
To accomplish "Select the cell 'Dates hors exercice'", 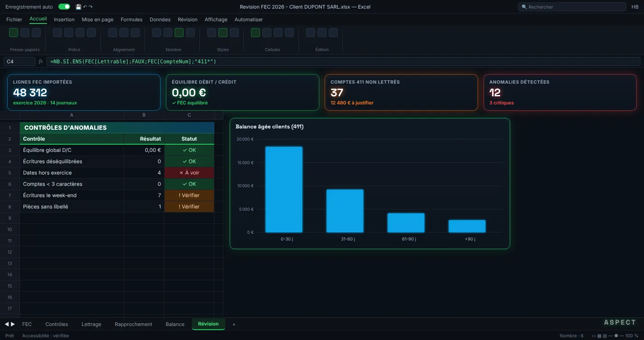I will point(71,173).
